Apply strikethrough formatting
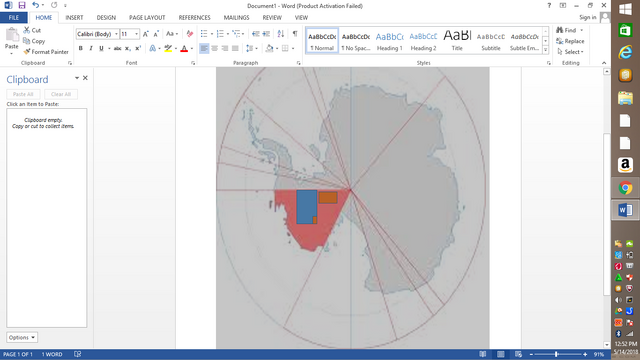The width and height of the screenshot is (640, 360). tap(117, 48)
